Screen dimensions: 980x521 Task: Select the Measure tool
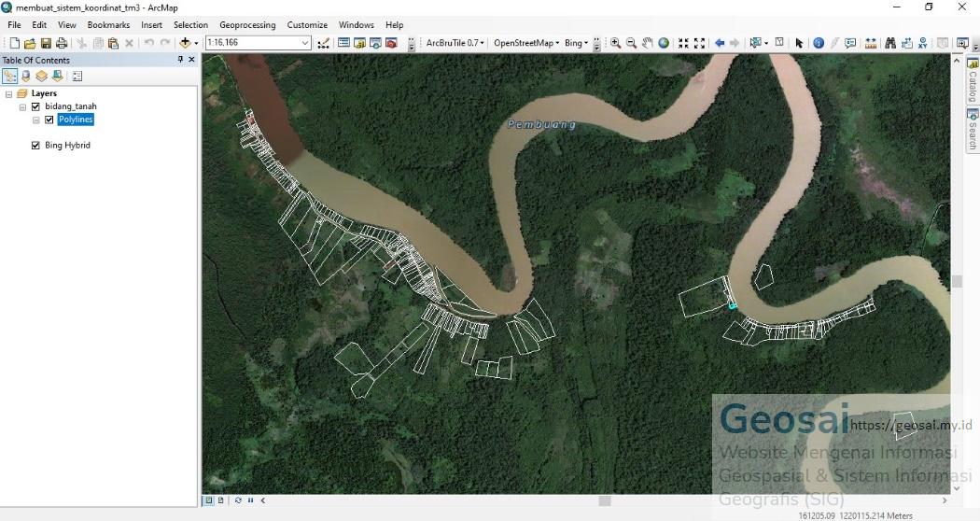click(871, 43)
